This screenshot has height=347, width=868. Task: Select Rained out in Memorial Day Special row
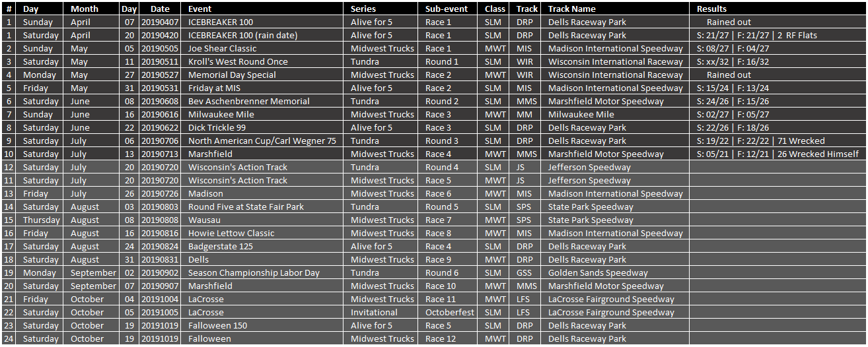[778, 75]
